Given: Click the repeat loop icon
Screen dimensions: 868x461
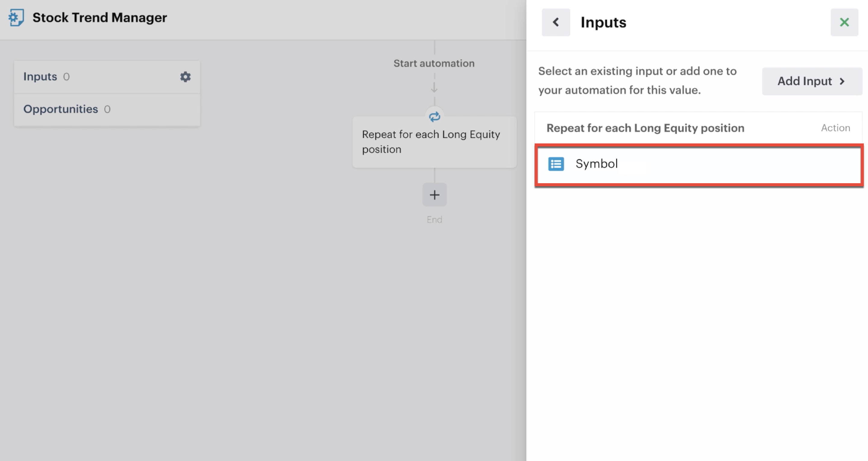Looking at the screenshot, I should coord(434,117).
